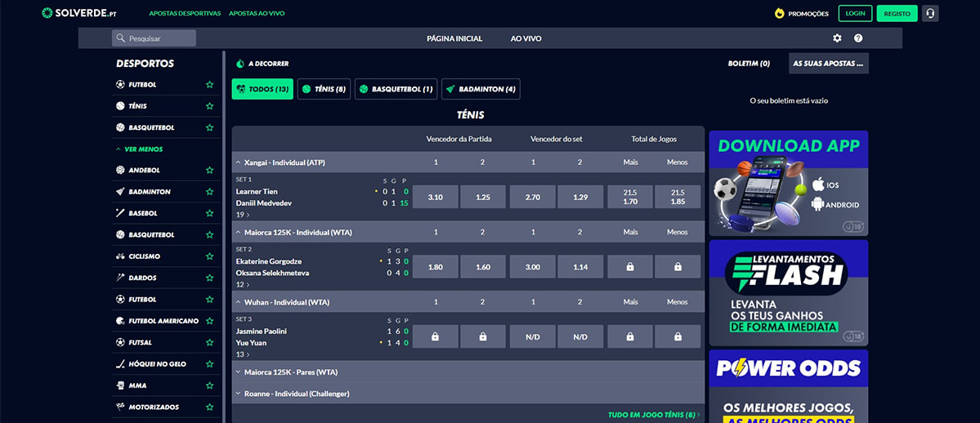Toggle favorite star for Ténis

click(209, 106)
